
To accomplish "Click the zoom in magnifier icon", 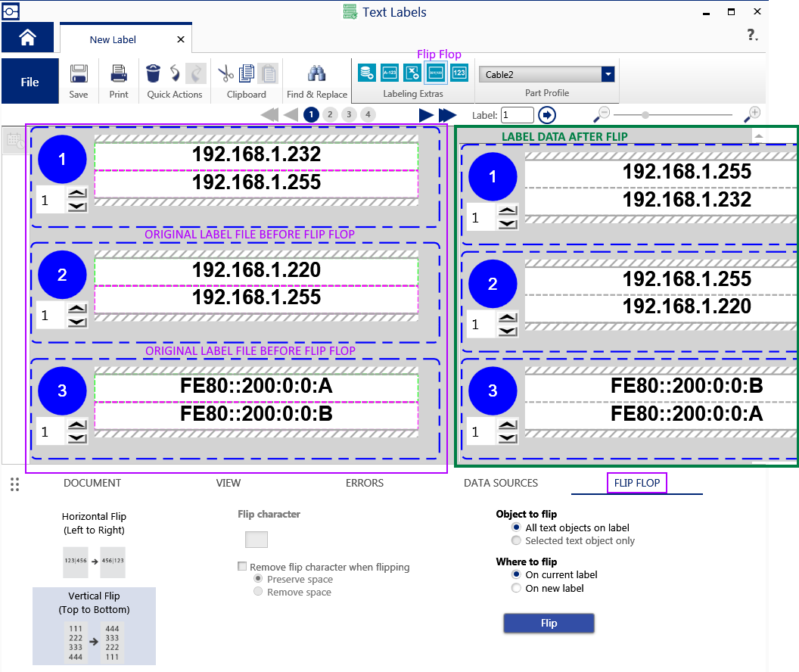I will (x=751, y=114).
